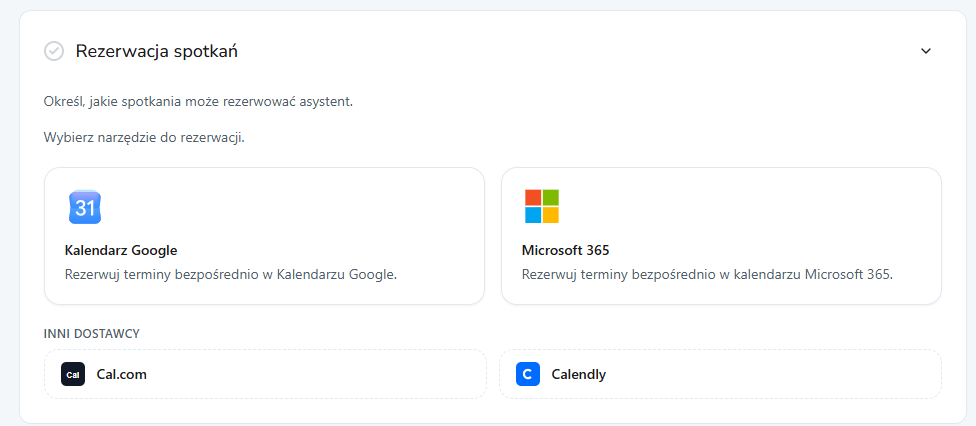Viewport: 976px width, 426px height.
Task: Click the Cal.com black logo icon
Action: 73,374
